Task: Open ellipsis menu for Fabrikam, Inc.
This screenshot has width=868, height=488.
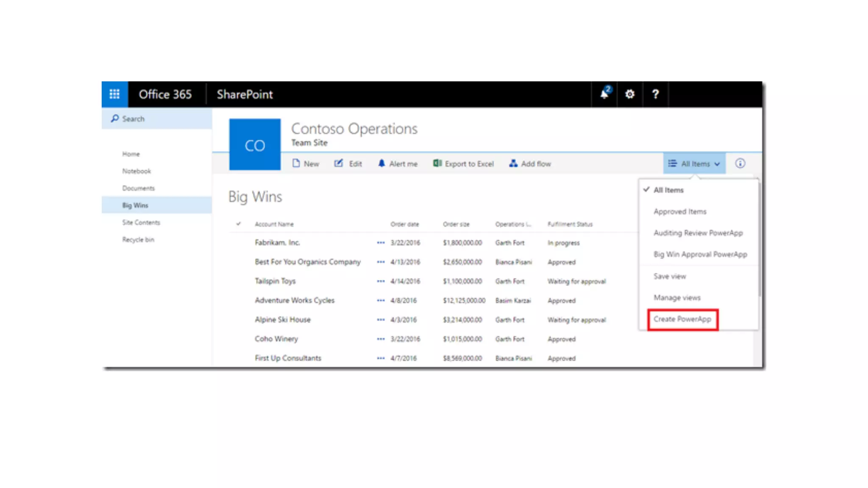Action: (381, 243)
